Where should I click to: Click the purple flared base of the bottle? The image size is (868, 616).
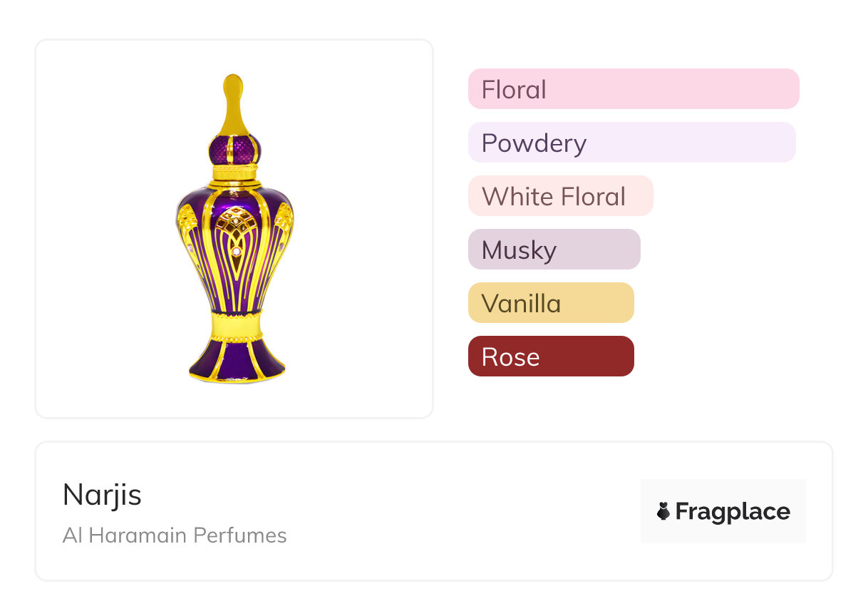(x=236, y=359)
